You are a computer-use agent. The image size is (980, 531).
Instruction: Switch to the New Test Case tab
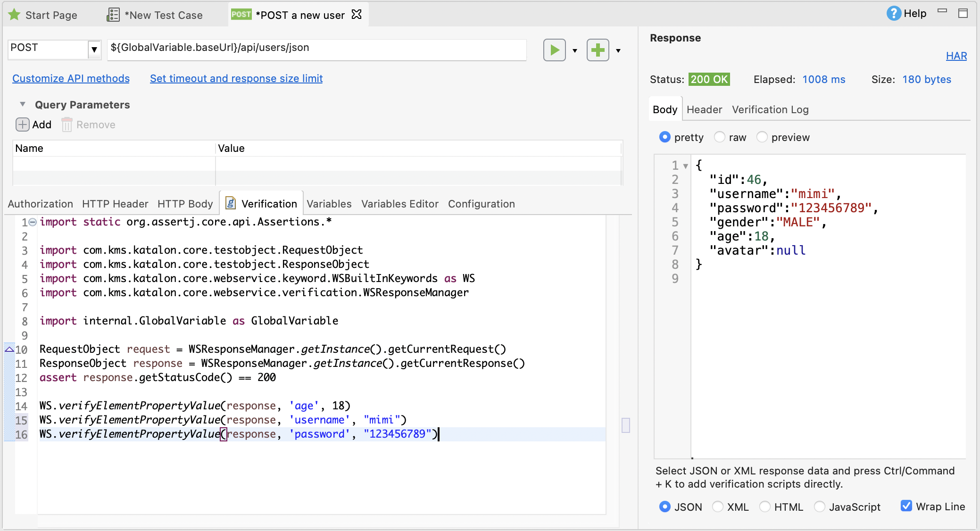[164, 15]
